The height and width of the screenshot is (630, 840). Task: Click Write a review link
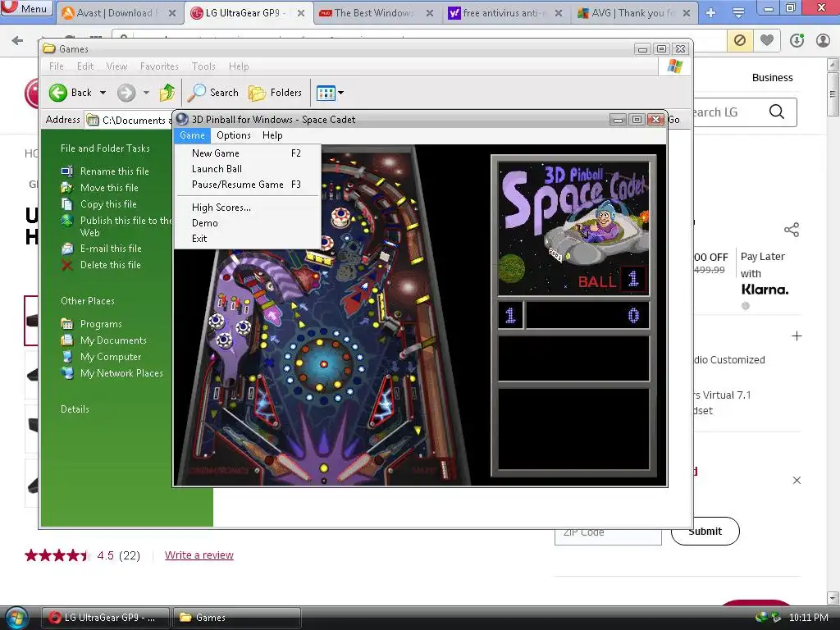click(199, 555)
